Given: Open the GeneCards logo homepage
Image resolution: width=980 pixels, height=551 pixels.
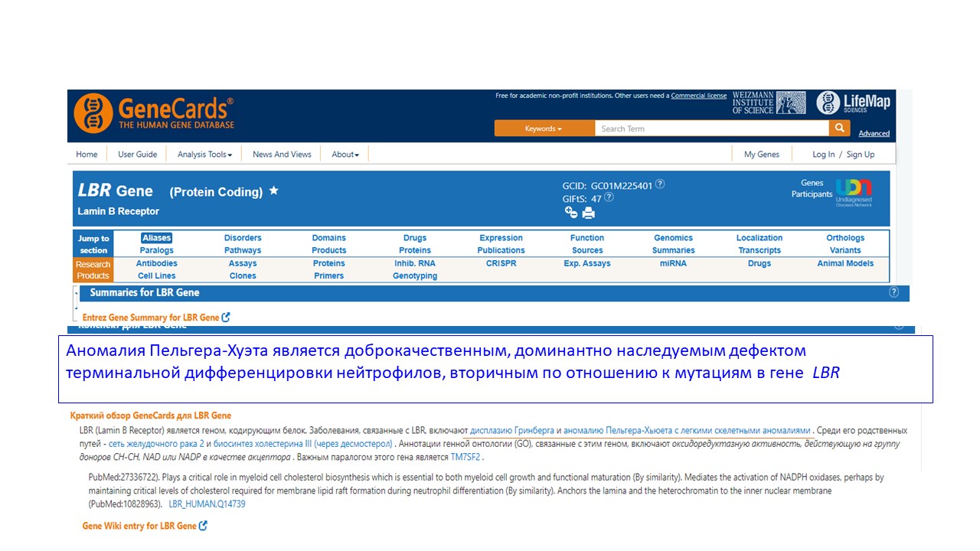Looking at the screenshot, I should [154, 114].
